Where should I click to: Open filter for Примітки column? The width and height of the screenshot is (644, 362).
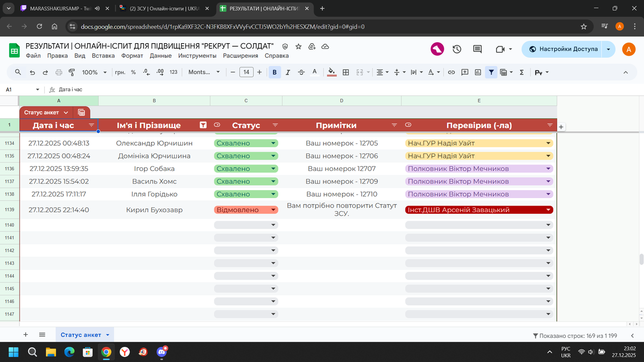point(394,125)
